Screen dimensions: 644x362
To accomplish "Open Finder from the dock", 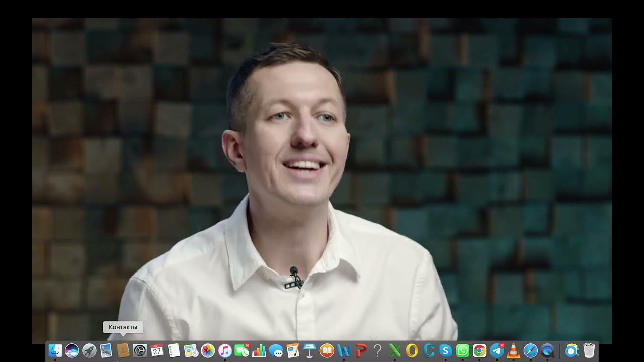I will [55, 350].
